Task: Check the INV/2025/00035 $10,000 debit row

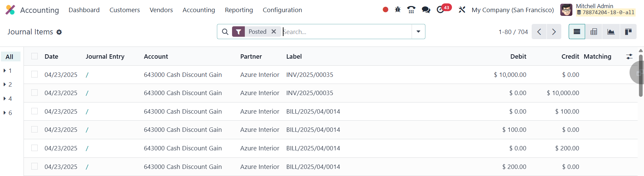Action: (34, 75)
